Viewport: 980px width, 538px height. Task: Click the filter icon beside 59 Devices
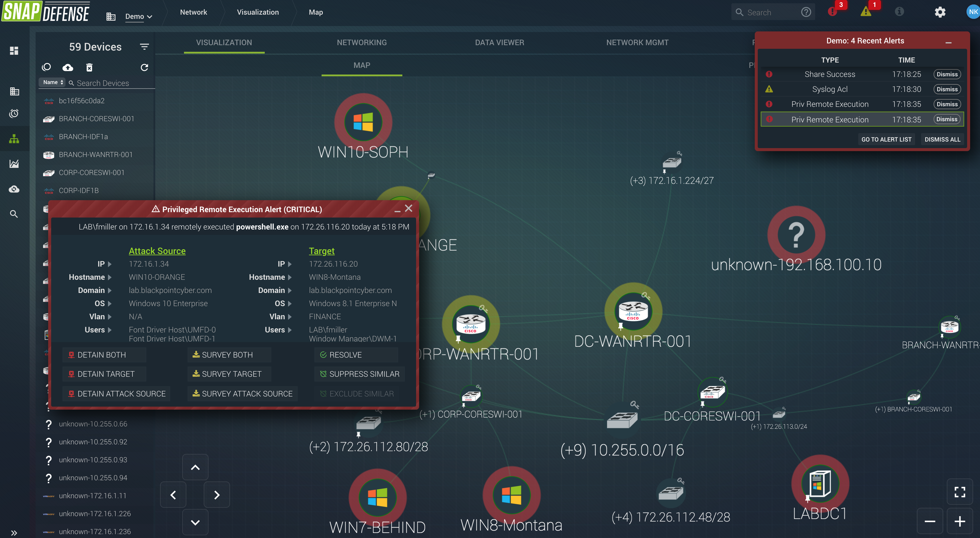(144, 46)
